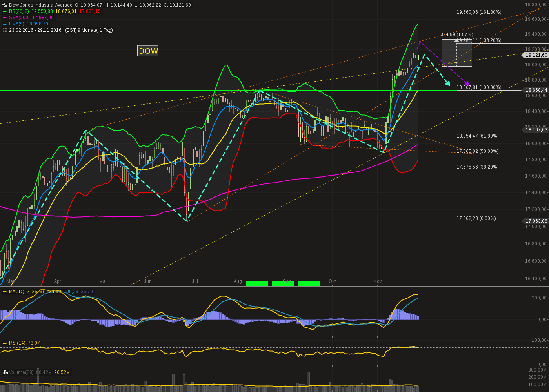Screen dimensions: 549x392
Task: Click the 19.660,06 (161.80%) Fibonacci label
Action: [x=479, y=12]
